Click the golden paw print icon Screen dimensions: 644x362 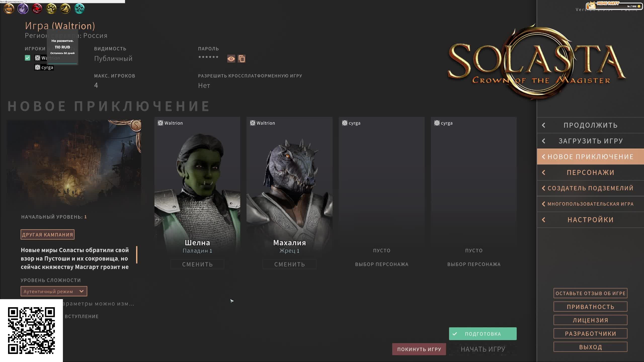coord(51,9)
